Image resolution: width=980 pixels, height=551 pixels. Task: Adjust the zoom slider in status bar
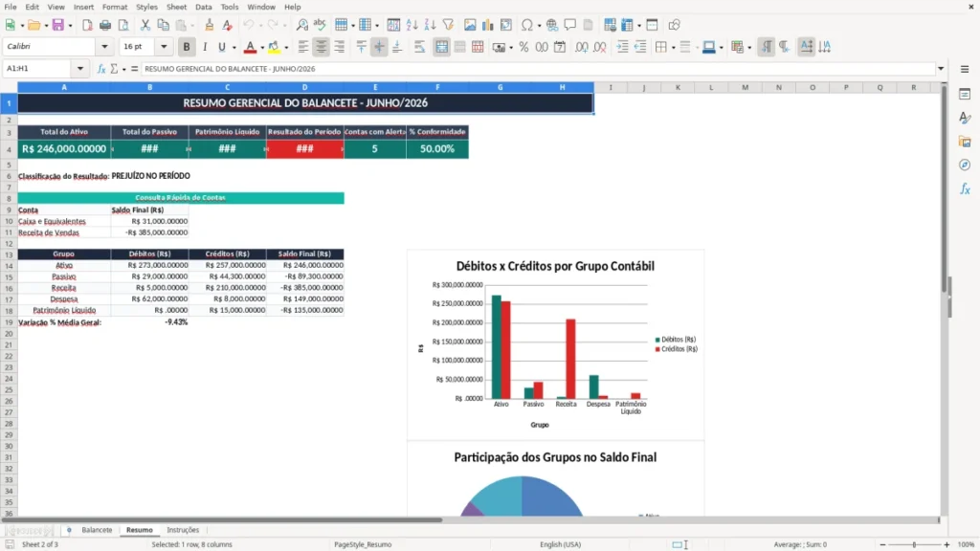point(914,544)
